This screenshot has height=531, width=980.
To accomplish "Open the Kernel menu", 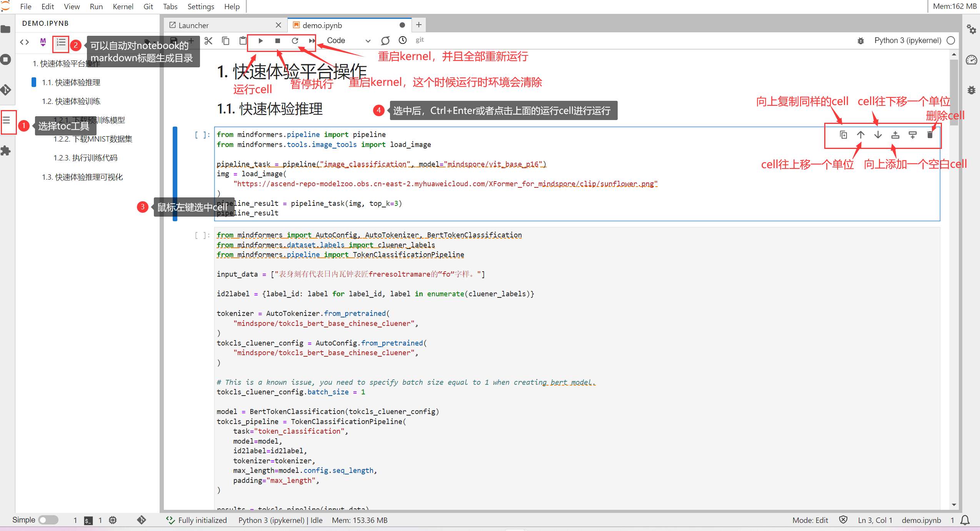I will coord(123,7).
